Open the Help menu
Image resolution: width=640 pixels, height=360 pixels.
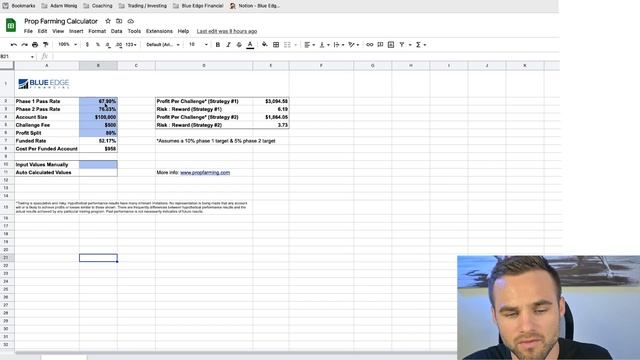pos(183,31)
